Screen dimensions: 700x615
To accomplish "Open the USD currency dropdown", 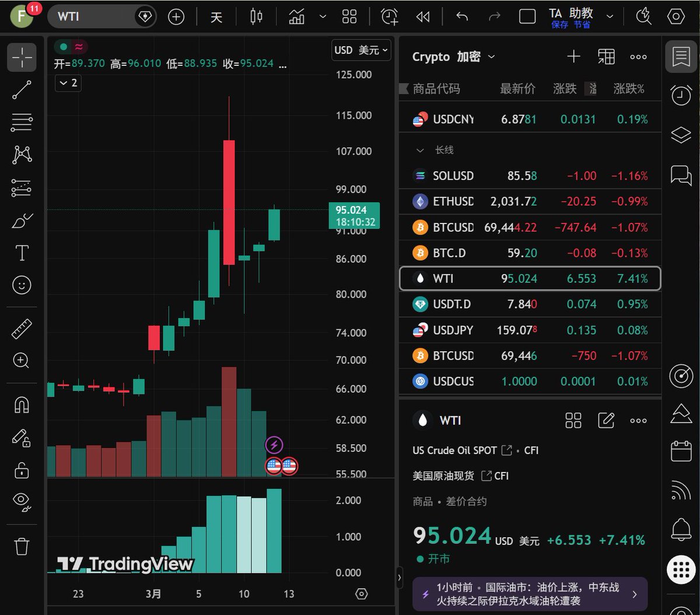I will [x=361, y=50].
